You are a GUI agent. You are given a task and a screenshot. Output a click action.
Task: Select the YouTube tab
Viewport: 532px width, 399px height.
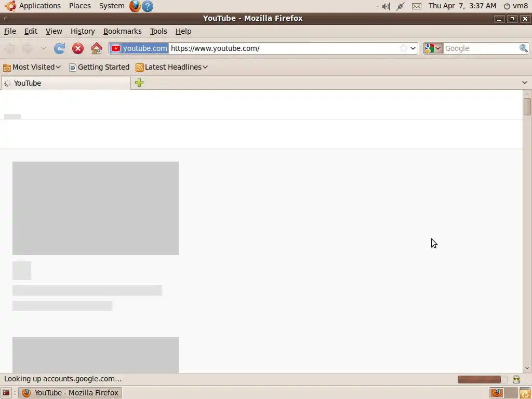[66, 83]
